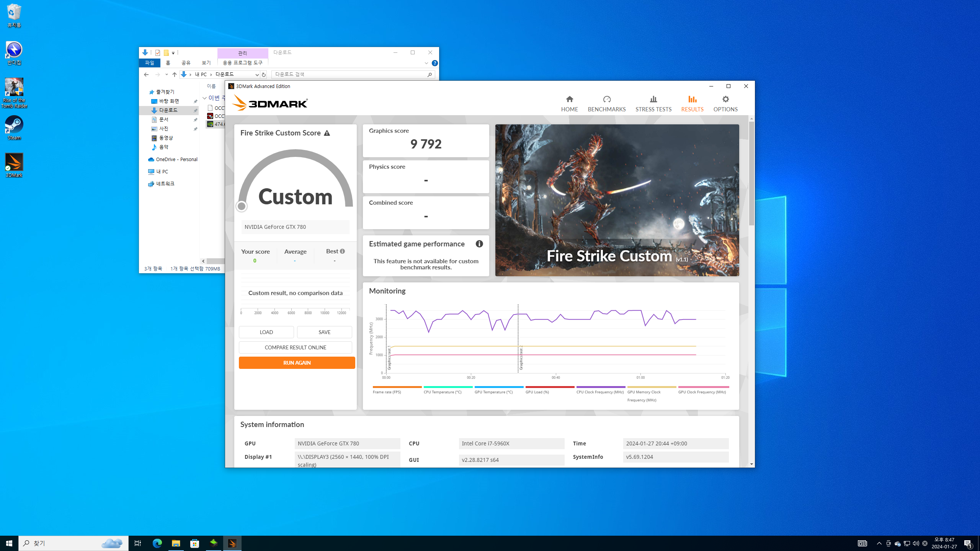Click the 3DMark window vertical scrollbar thumb
Image resolution: width=980 pixels, height=551 pixels.
click(751, 173)
